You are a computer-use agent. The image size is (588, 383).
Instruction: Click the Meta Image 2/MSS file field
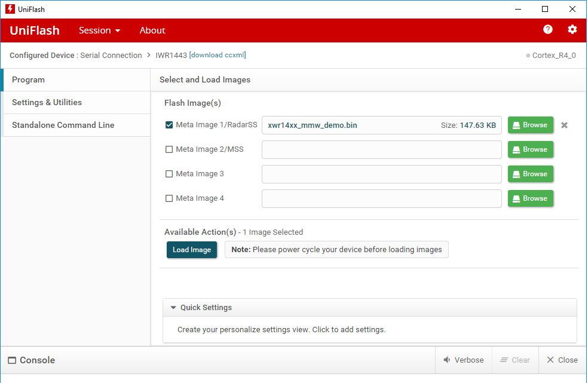point(381,149)
